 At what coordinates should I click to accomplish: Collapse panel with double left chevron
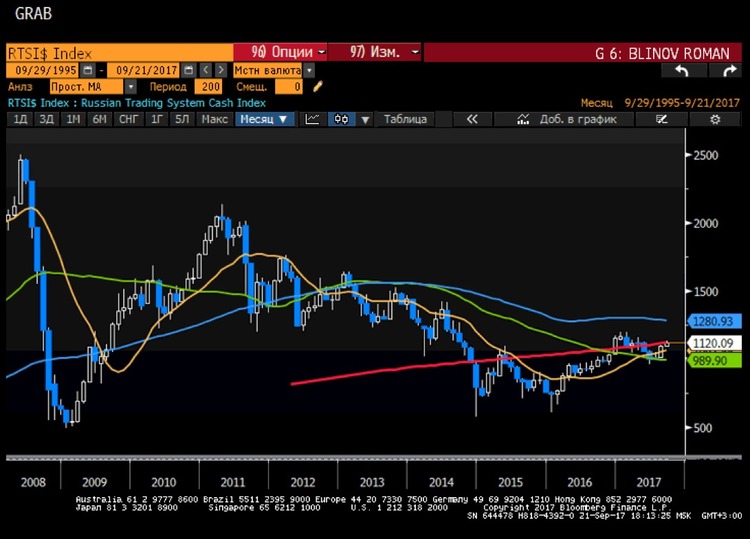coord(472,119)
